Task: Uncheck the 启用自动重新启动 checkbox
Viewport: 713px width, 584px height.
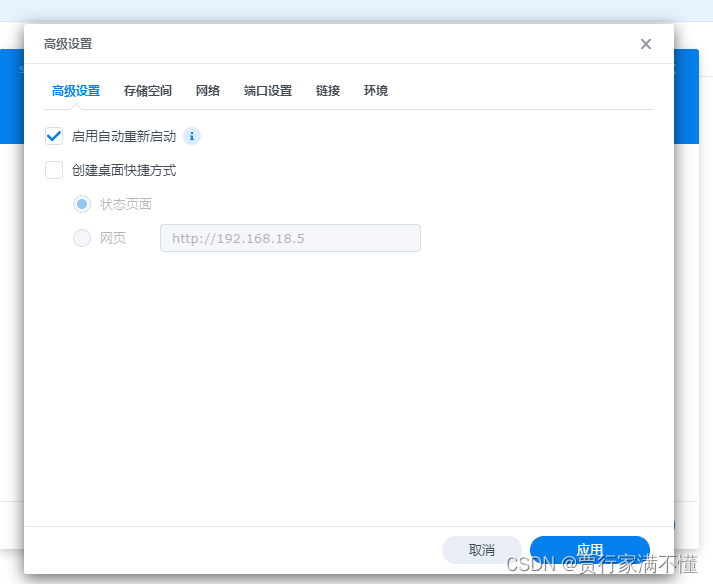Action: pos(54,136)
